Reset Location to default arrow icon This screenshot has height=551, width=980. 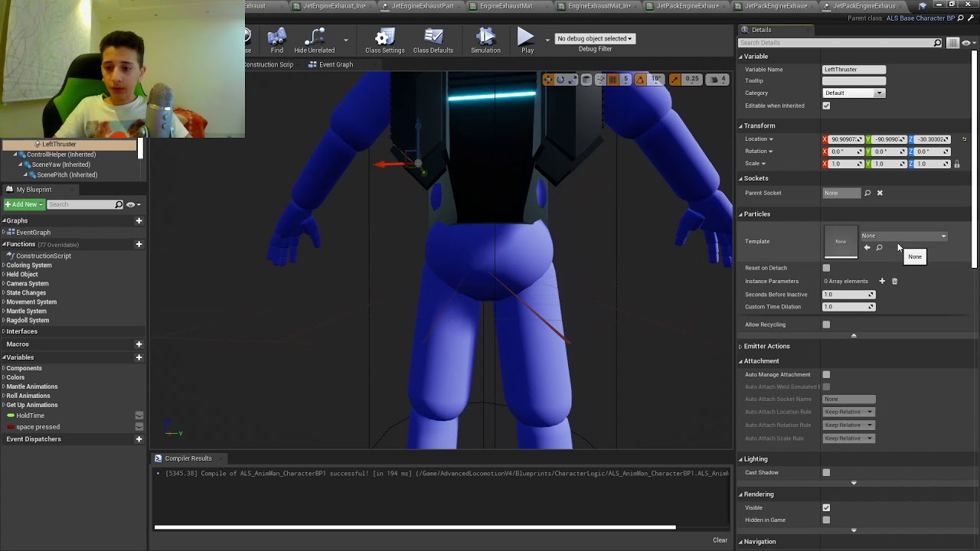[x=964, y=139]
